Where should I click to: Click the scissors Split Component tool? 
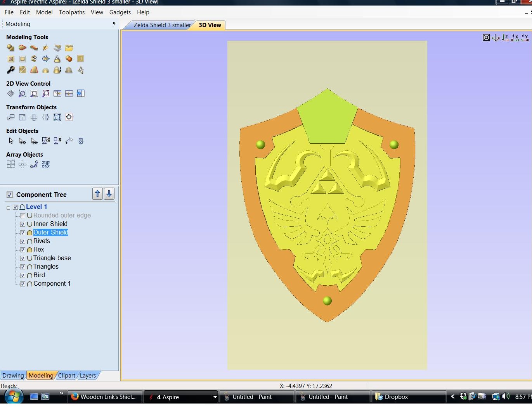[34, 59]
